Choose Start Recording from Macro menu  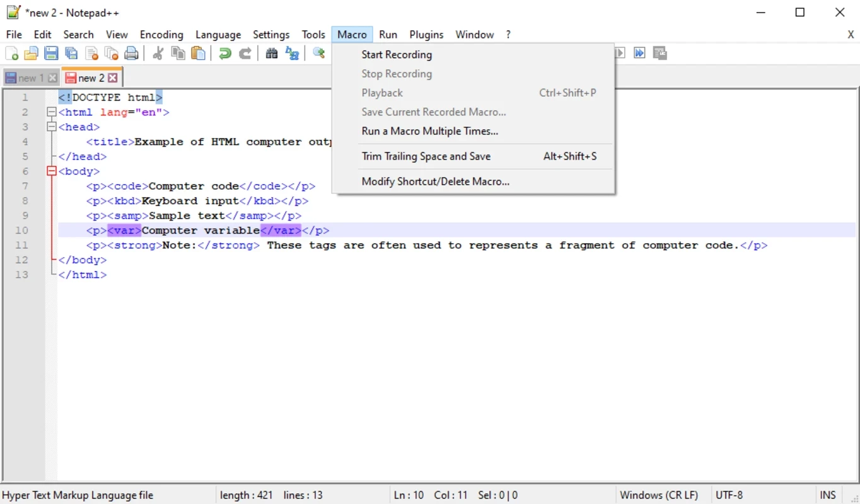[397, 55]
